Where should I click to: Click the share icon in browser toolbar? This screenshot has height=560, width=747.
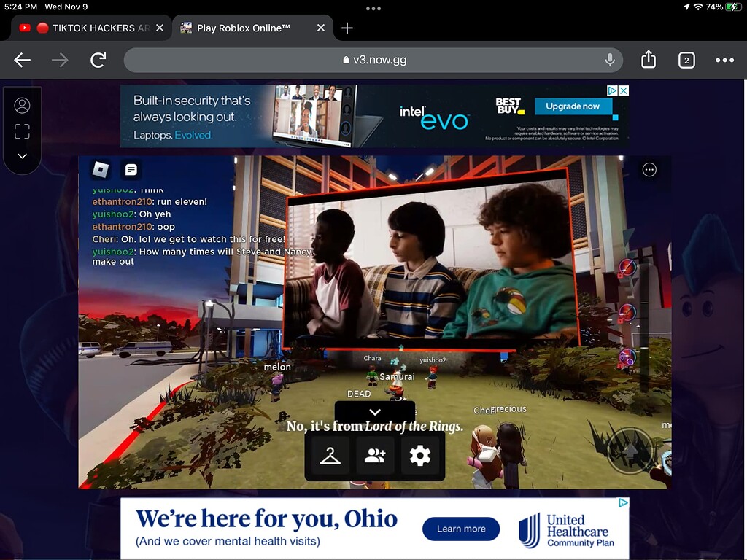click(649, 60)
